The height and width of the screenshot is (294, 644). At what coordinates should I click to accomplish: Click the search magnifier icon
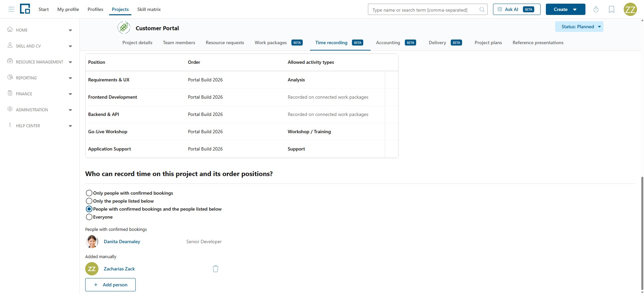point(482,10)
